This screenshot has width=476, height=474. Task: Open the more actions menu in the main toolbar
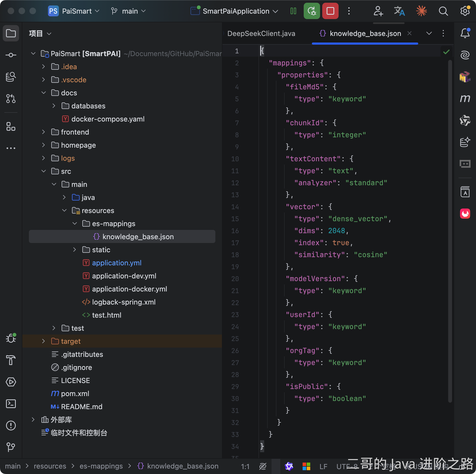tap(349, 11)
